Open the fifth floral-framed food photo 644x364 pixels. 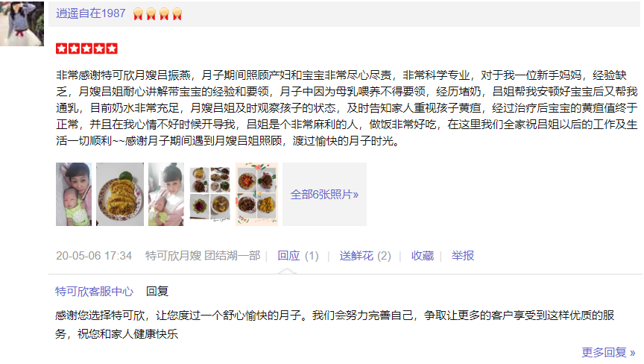[256, 195]
